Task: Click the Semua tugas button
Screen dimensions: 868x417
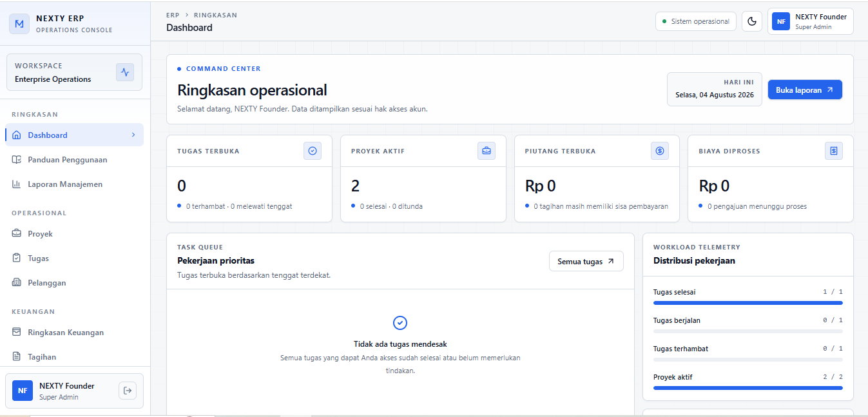Action: point(586,261)
